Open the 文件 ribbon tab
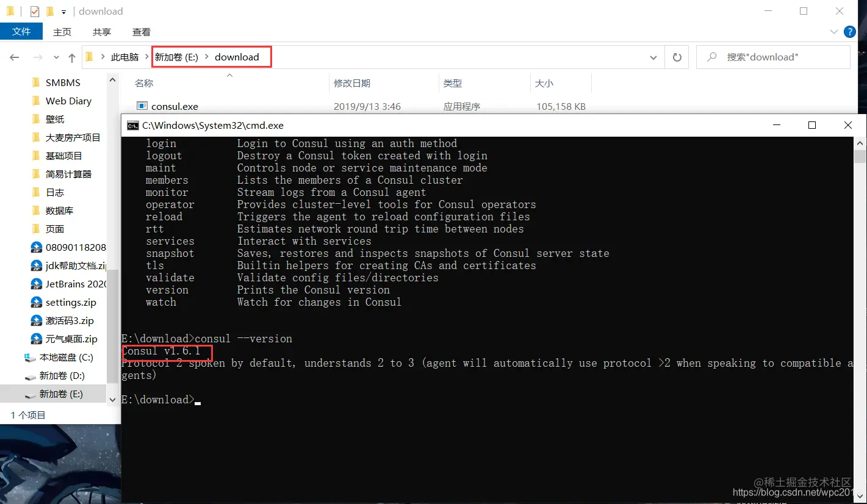 coord(21,32)
